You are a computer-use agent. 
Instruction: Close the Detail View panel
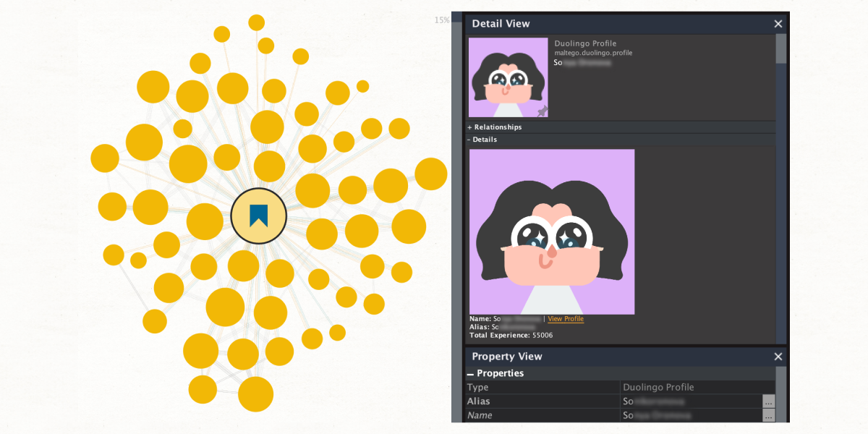(778, 24)
